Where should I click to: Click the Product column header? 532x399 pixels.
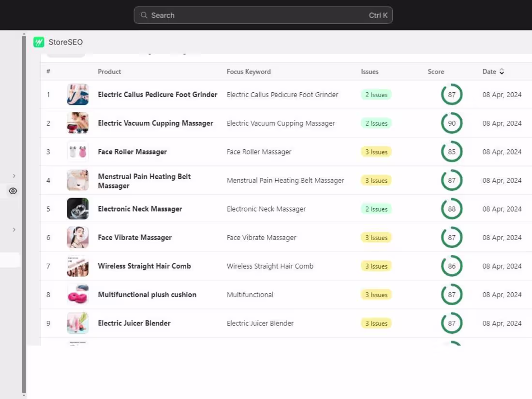click(x=109, y=71)
